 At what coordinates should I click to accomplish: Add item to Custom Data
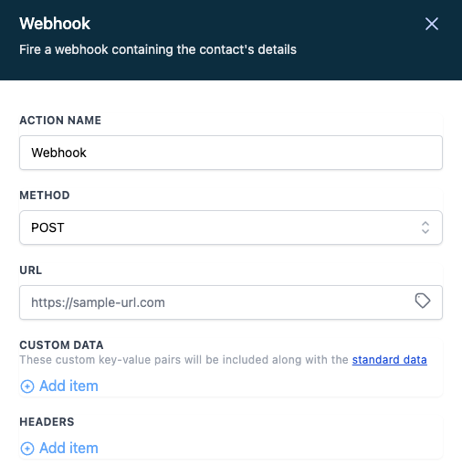click(x=59, y=386)
